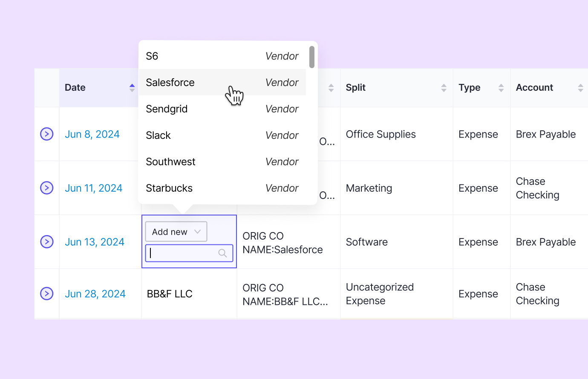Viewport: 588px width, 379px height.
Task: Sort using the Split column arrows
Action: [444, 88]
